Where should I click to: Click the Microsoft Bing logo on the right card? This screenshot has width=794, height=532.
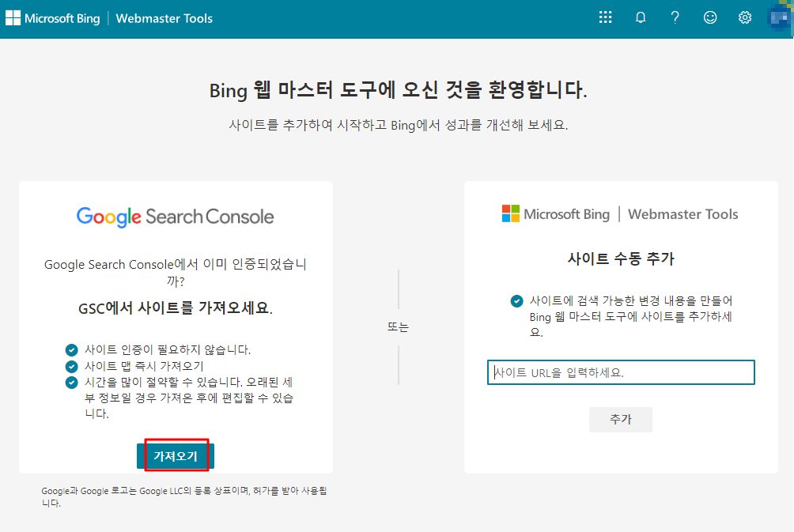[x=555, y=213]
